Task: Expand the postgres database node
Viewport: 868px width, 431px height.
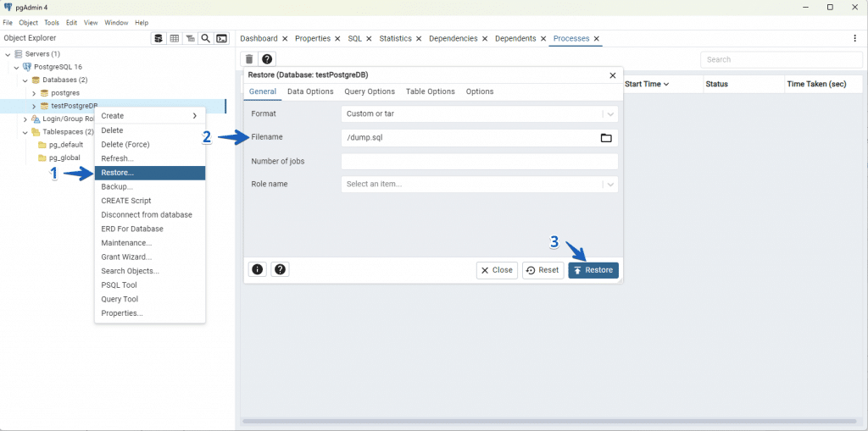Action: [x=34, y=93]
